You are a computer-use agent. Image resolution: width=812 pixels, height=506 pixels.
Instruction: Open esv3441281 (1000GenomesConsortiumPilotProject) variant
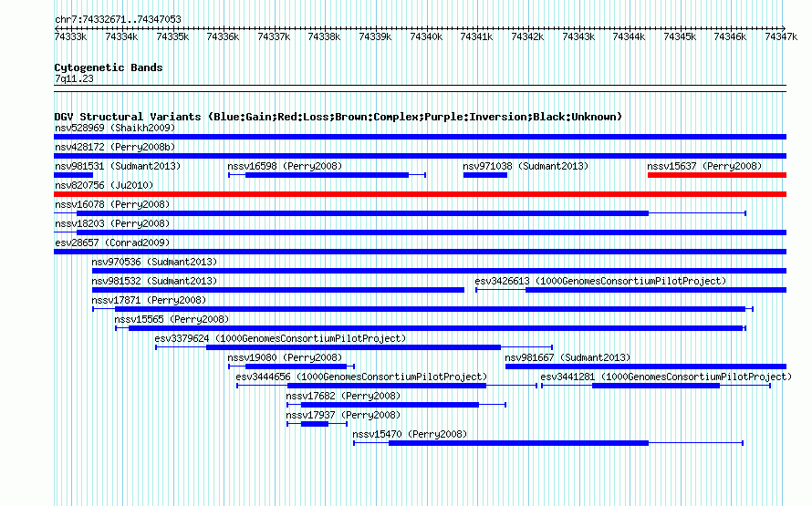[x=666, y=377]
